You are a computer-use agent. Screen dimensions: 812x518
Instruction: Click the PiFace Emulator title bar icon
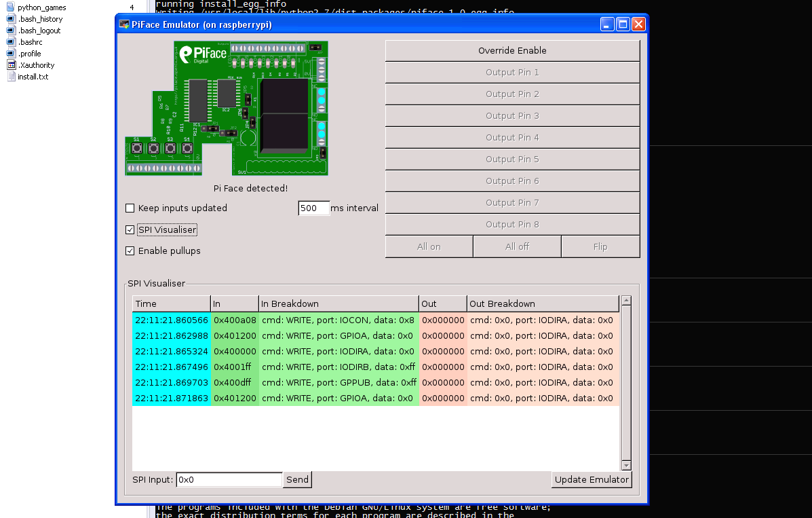pyautogui.click(x=124, y=24)
